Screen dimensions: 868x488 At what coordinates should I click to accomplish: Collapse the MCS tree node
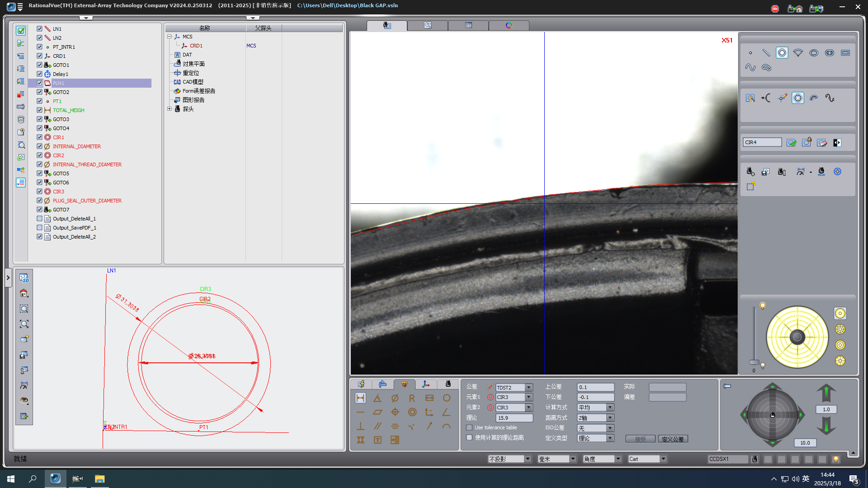coord(170,37)
